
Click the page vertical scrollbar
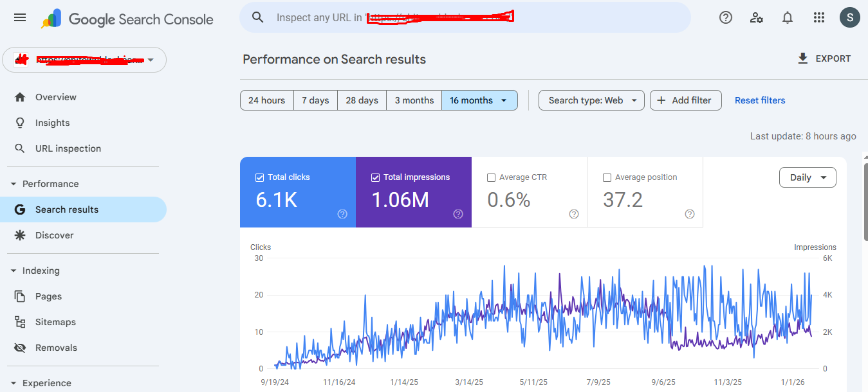[x=864, y=206]
